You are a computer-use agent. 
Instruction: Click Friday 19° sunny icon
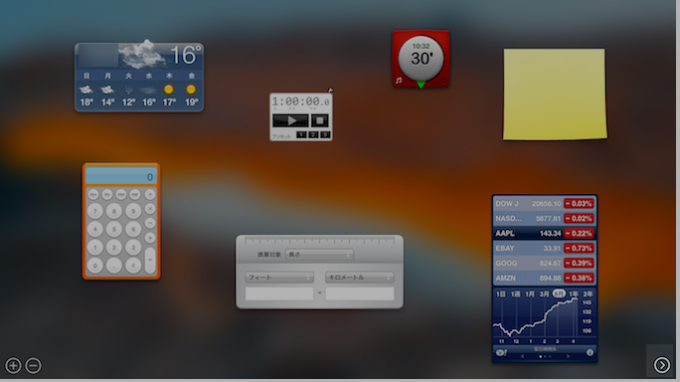[191, 89]
